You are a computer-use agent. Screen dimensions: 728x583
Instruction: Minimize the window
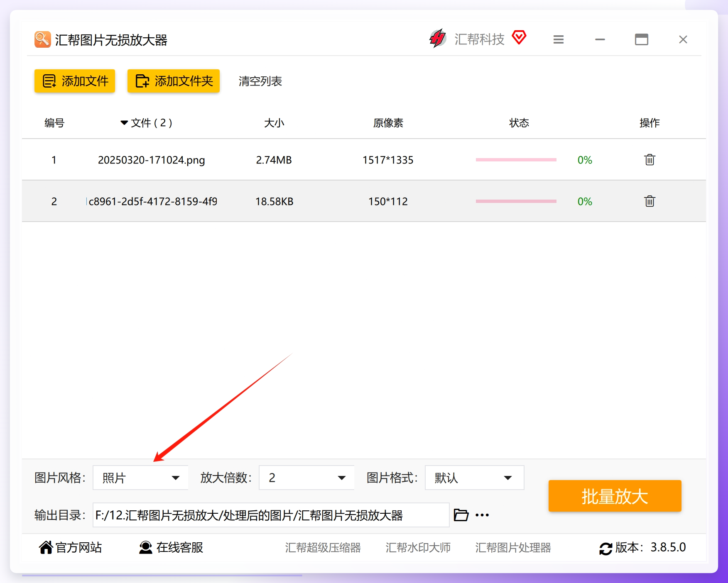600,39
